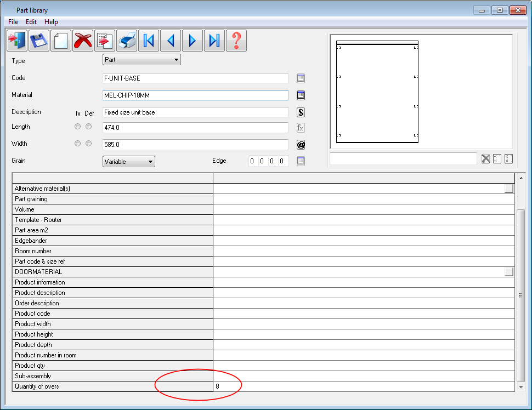This screenshot has height=410, width=532.
Task: Select the Product height row
Action: click(x=263, y=334)
